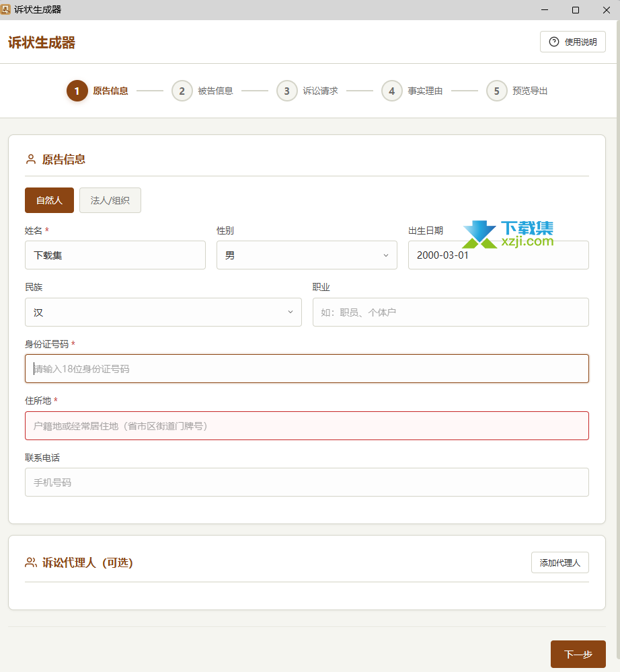
Task: Click the step 2 被告信息 circle icon
Action: (182, 91)
